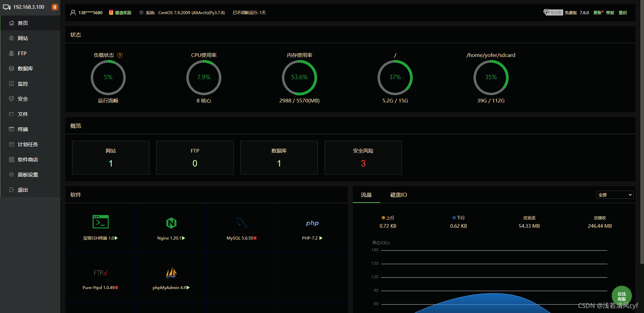Open the 全部 network interface dropdown
The image size is (644, 313).
(x=615, y=195)
